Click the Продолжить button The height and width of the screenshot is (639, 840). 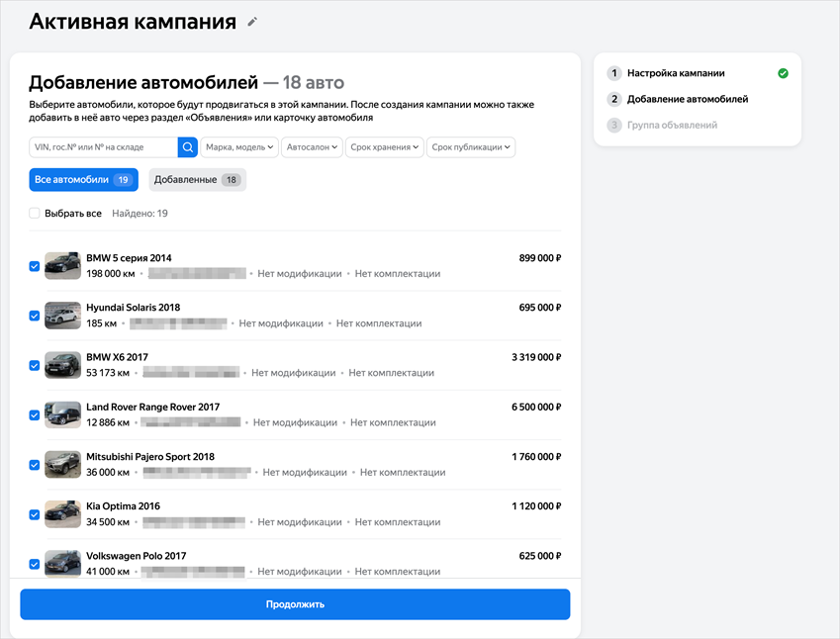(x=295, y=604)
